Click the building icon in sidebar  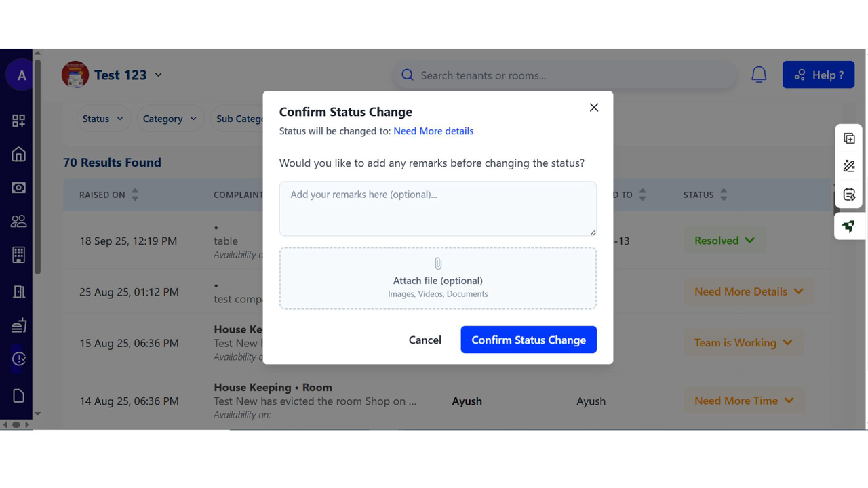19,255
